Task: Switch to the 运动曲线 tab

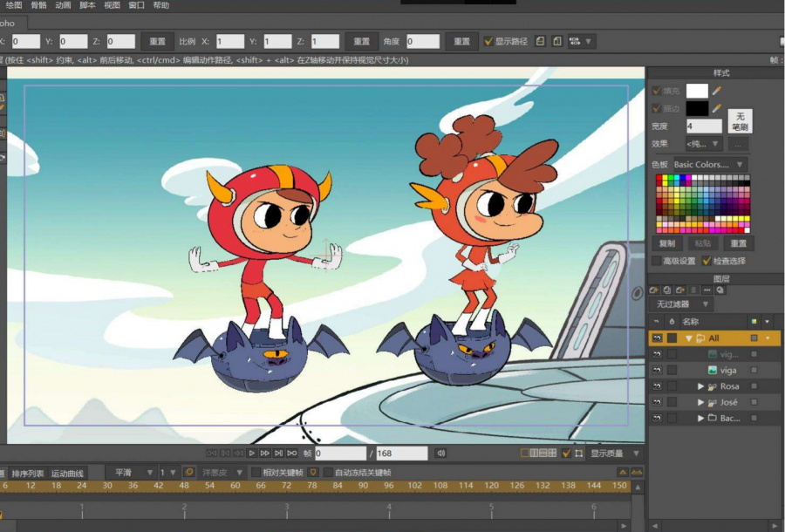Action: pos(67,474)
